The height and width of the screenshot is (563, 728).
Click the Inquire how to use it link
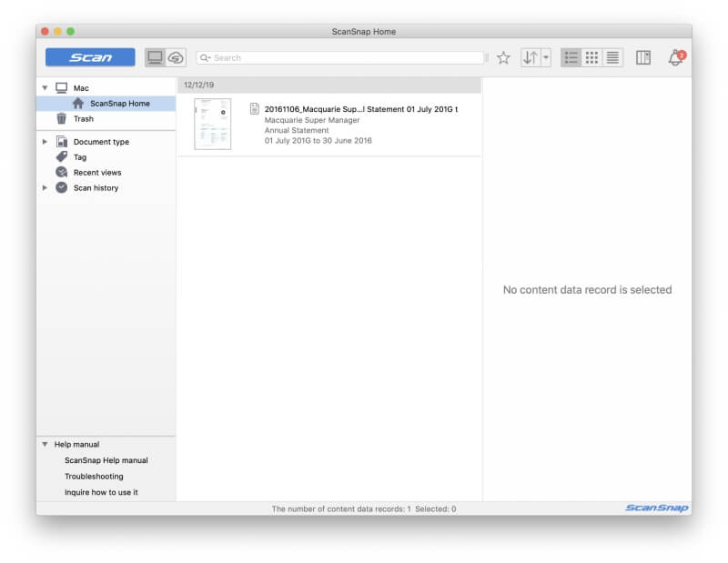(101, 492)
